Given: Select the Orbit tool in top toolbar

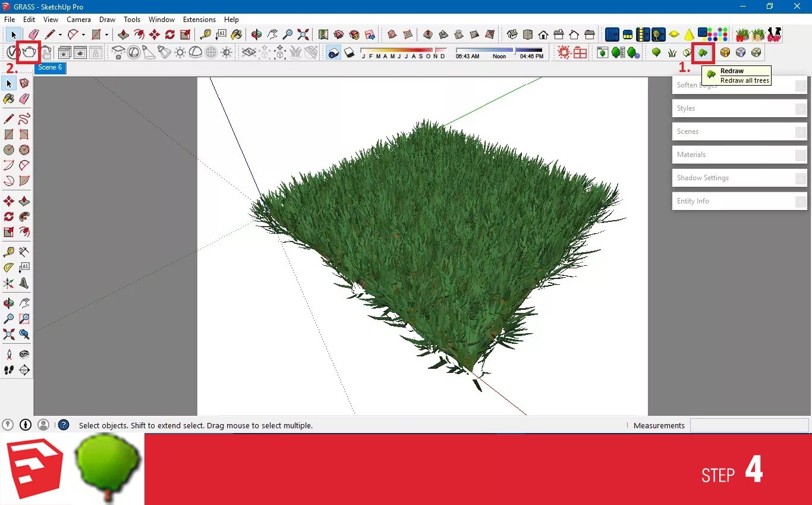Looking at the screenshot, I should coord(257,34).
